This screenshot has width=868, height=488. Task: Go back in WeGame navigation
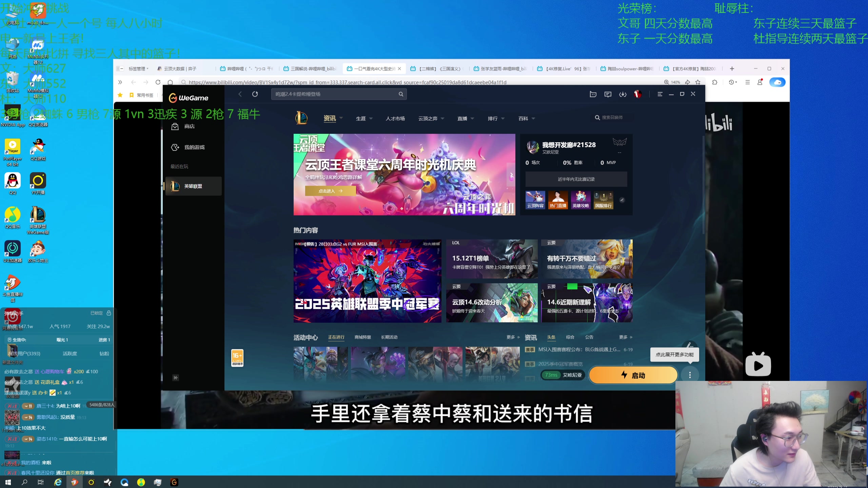[240, 94]
